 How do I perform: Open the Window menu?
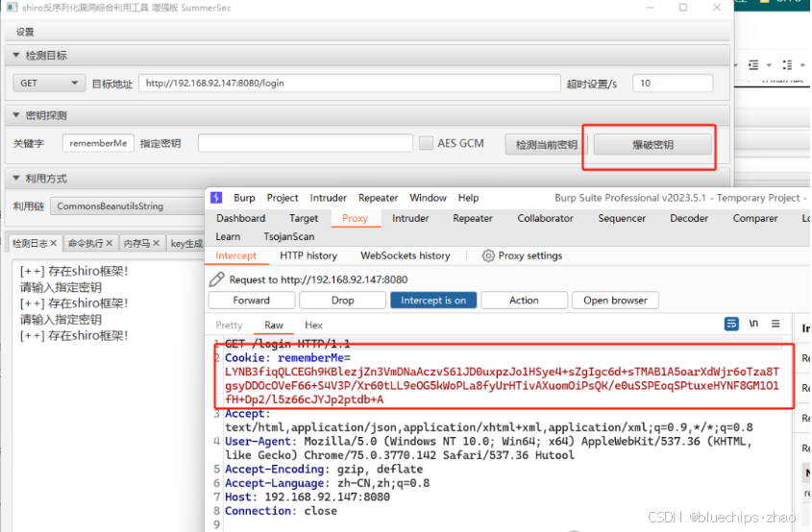[x=428, y=198]
